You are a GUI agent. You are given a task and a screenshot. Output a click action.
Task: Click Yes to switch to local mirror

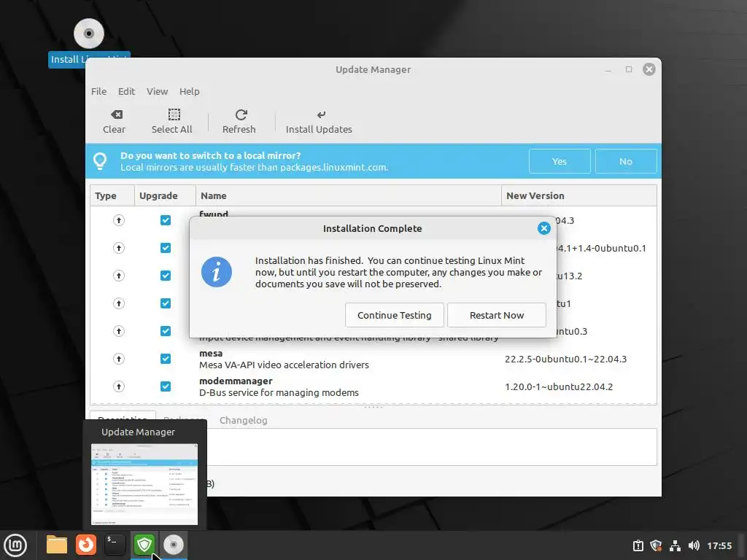pyautogui.click(x=560, y=161)
